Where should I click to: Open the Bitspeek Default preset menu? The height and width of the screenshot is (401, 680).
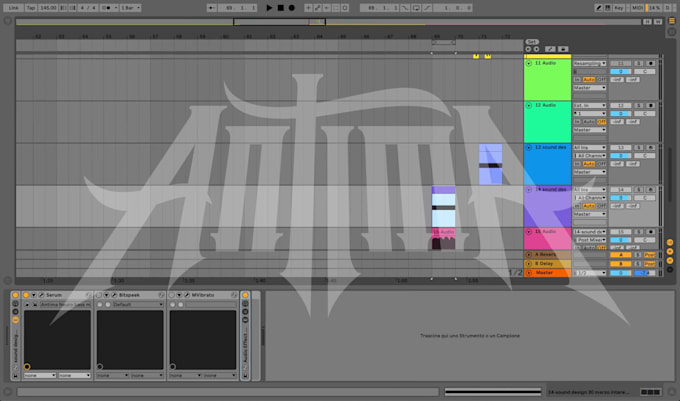[137, 305]
